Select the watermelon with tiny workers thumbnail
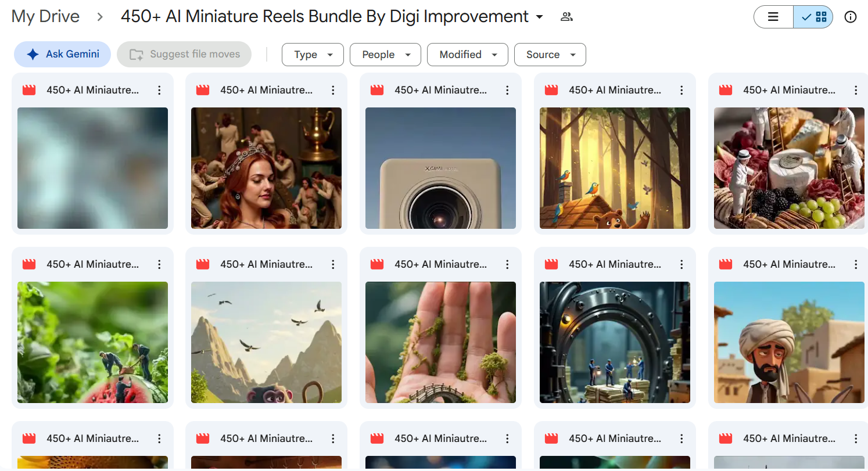This screenshot has width=868, height=471. [92, 343]
